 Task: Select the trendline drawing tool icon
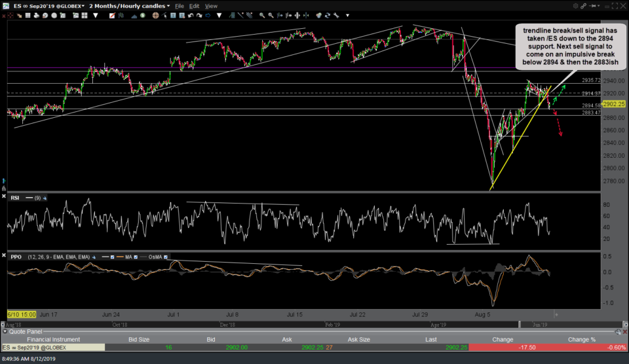click(240, 16)
